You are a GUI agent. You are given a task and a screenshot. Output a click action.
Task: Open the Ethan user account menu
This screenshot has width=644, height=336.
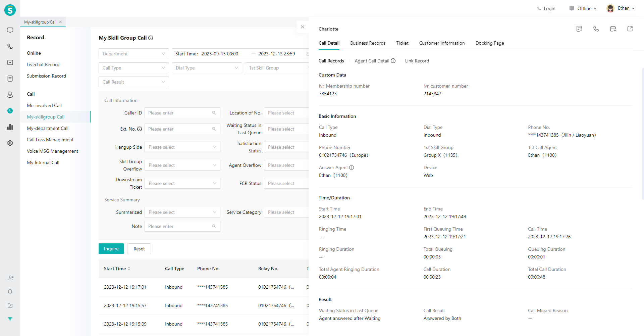click(x=626, y=8)
